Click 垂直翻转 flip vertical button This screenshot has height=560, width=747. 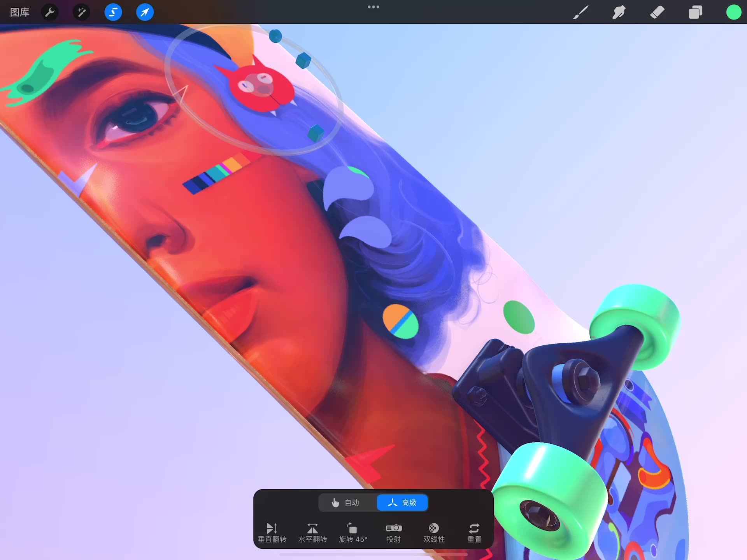272,533
